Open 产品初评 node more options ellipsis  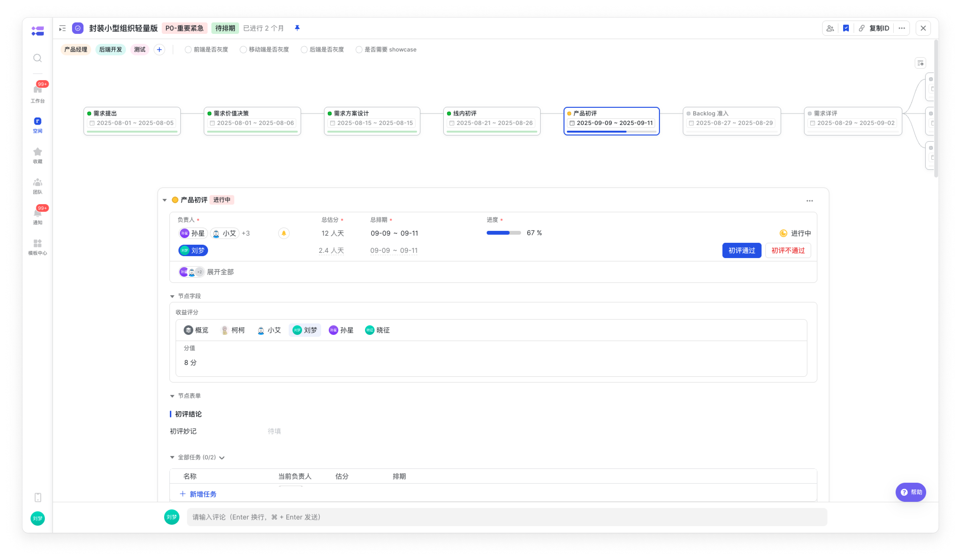809,201
